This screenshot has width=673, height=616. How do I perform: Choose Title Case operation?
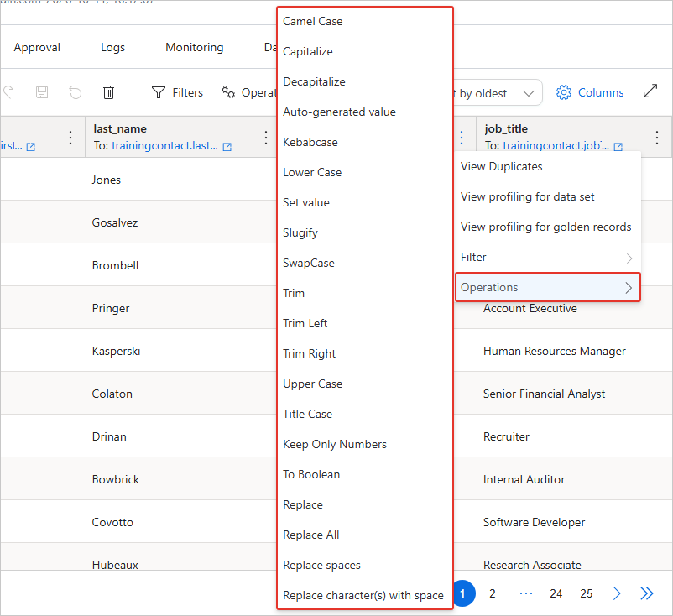coord(365,414)
